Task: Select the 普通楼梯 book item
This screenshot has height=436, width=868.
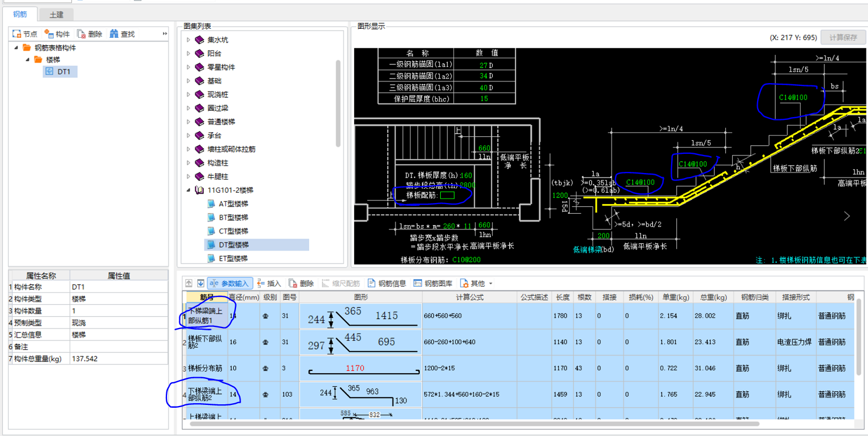Action: point(221,122)
